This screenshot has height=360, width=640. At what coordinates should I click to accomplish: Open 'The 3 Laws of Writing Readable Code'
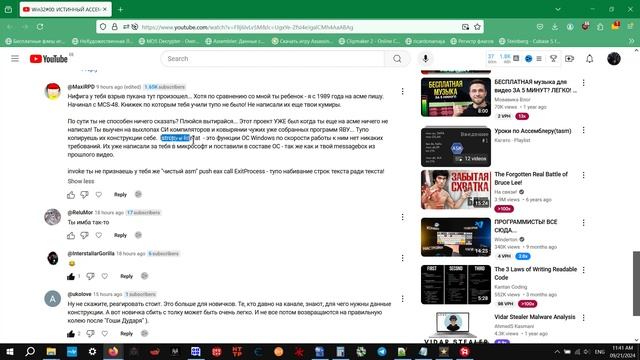click(x=536, y=273)
